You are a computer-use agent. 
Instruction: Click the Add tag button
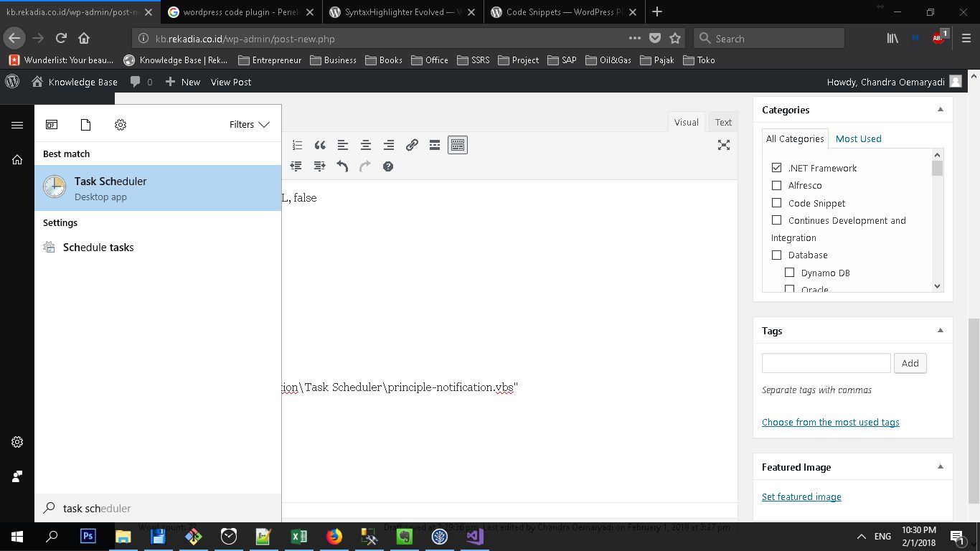tap(910, 363)
